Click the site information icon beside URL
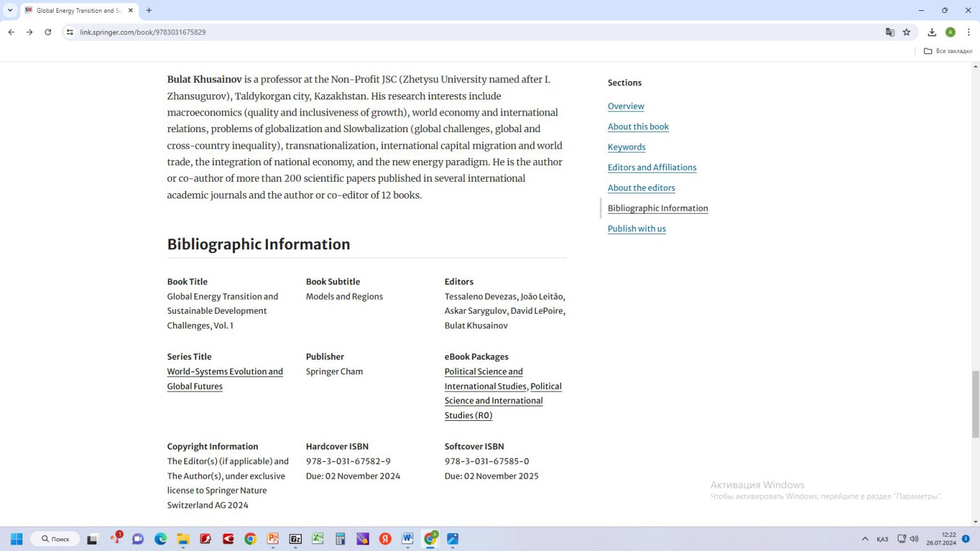 point(70,32)
